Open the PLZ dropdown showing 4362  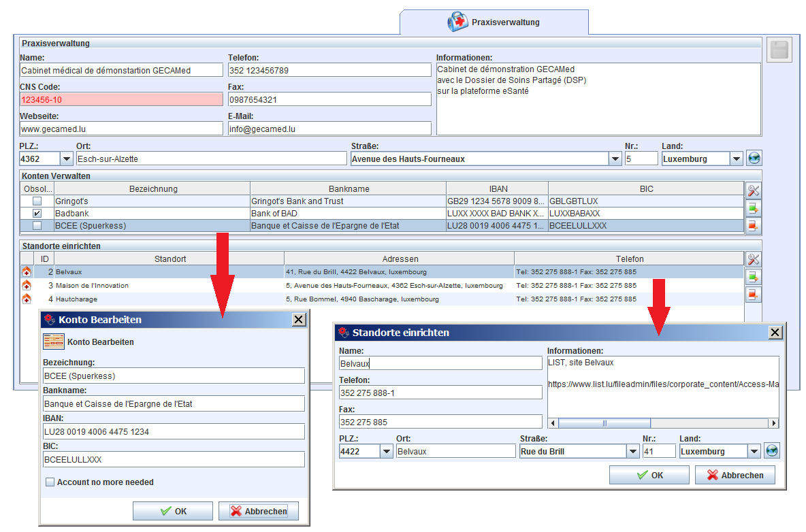(67, 159)
